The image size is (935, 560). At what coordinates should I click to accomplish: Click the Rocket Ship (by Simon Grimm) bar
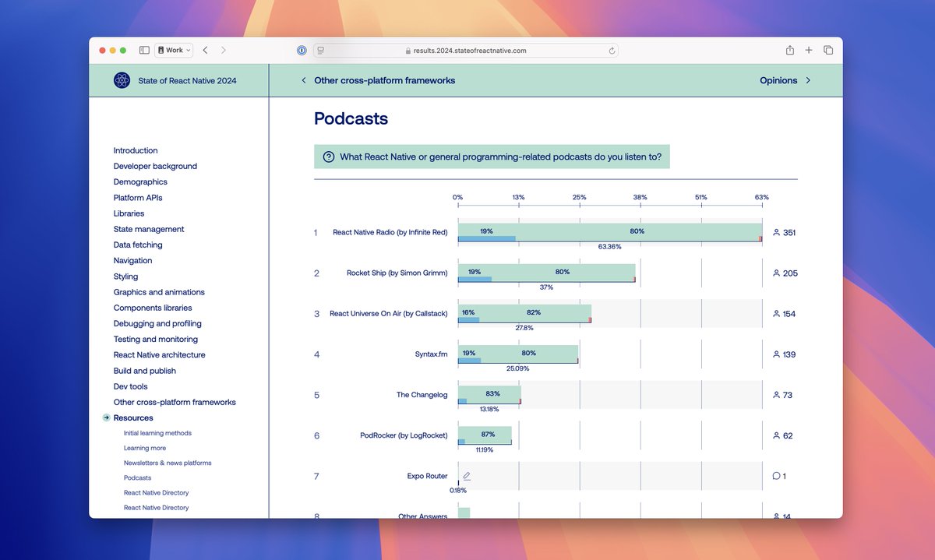[x=547, y=273]
